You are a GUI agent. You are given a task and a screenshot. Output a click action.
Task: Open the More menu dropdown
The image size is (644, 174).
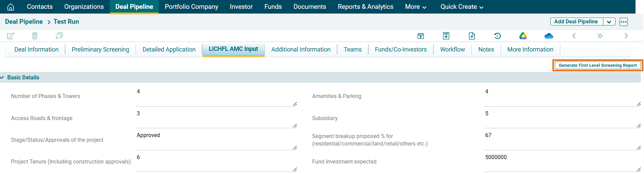415,7
